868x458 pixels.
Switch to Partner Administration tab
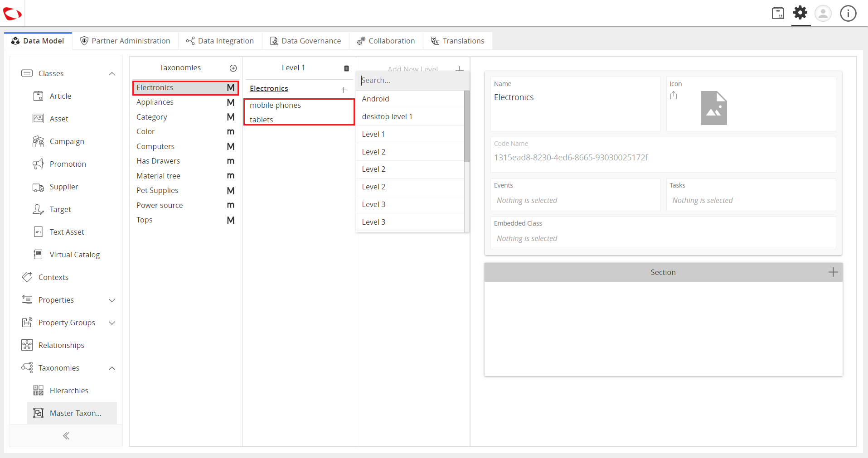coord(126,41)
